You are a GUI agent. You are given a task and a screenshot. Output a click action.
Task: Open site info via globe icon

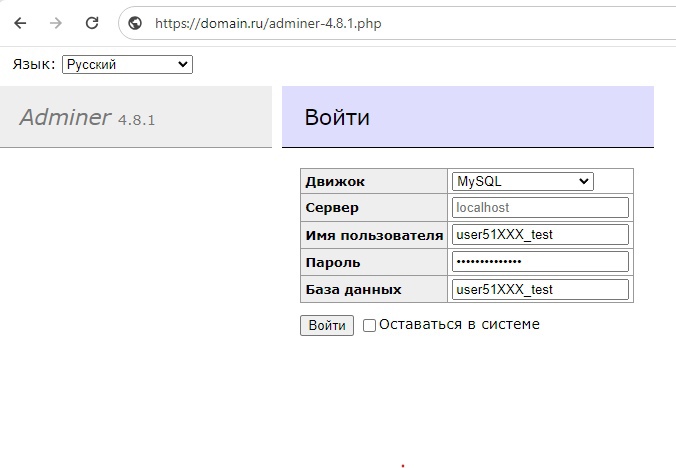136,23
